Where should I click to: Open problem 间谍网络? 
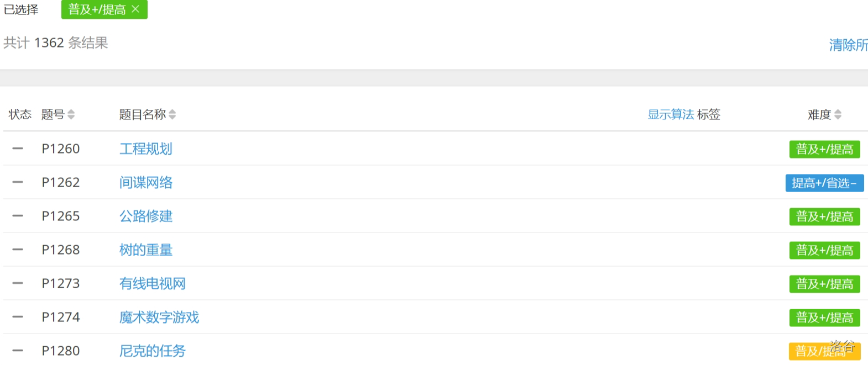pos(146,182)
